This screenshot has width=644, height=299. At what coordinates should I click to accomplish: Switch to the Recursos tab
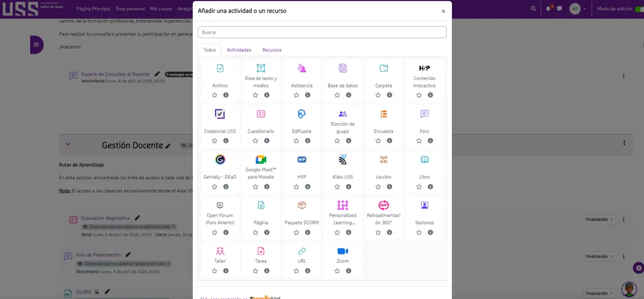(272, 50)
